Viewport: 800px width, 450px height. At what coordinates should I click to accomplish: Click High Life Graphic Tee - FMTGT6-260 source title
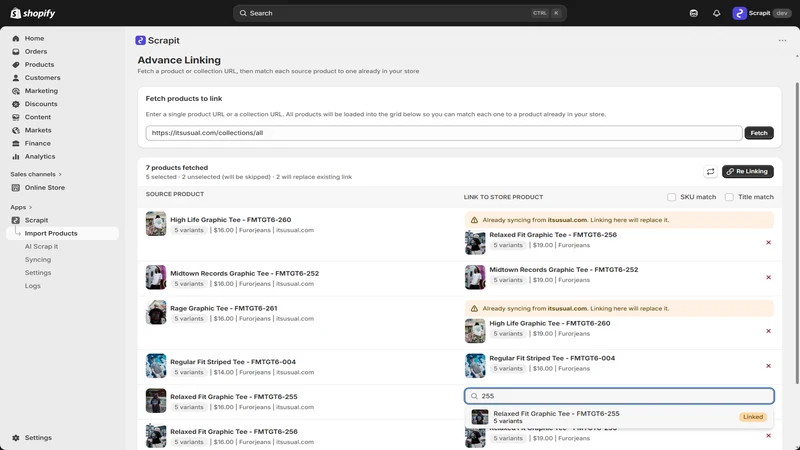231,220
